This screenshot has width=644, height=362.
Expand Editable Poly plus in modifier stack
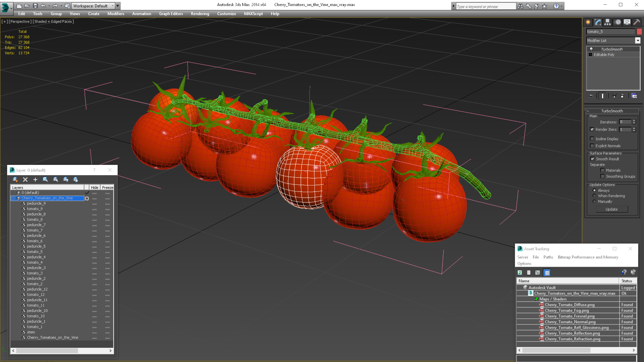tap(591, 55)
